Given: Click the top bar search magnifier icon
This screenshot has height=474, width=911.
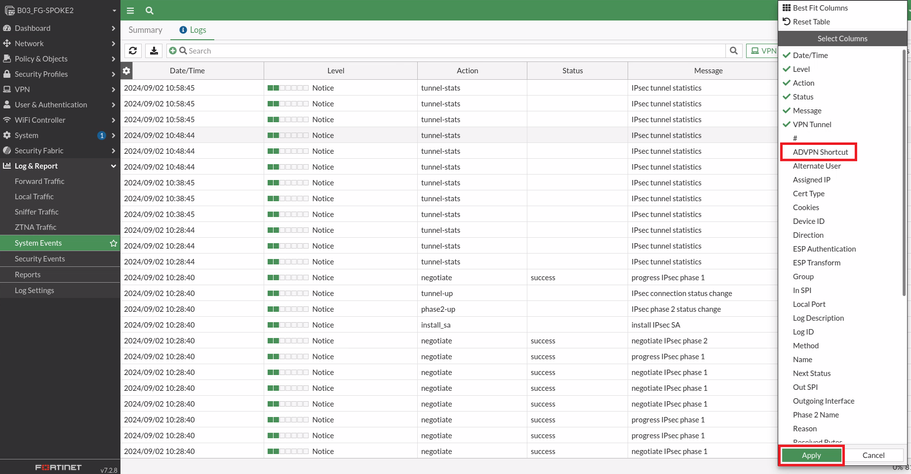Looking at the screenshot, I should coord(149,10).
